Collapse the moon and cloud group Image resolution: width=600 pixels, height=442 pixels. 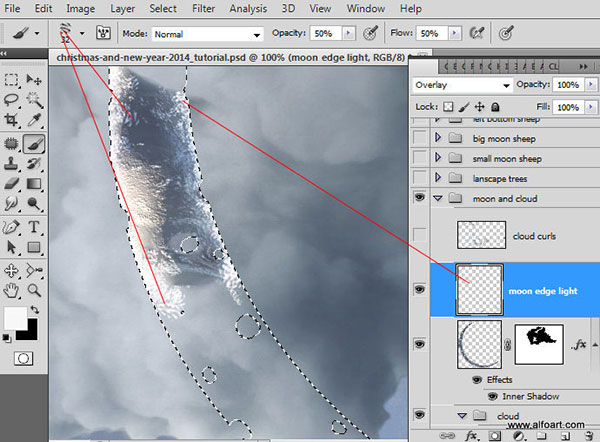coord(438,198)
